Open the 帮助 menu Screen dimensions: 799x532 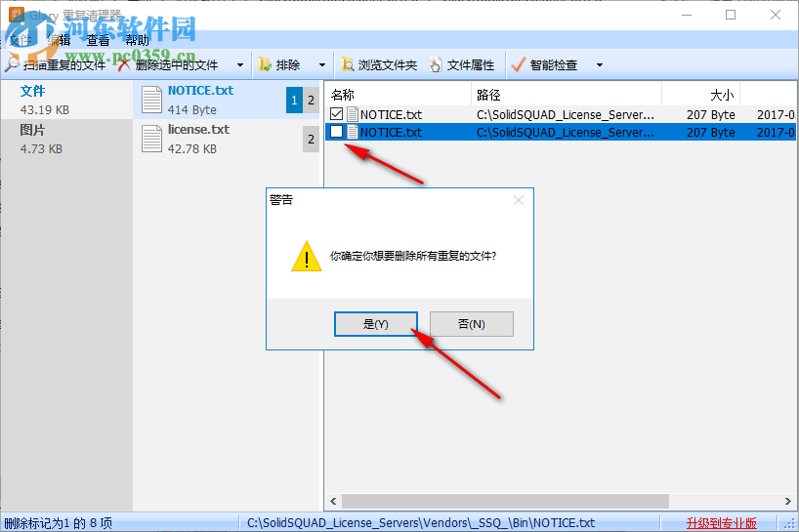coord(137,40)
